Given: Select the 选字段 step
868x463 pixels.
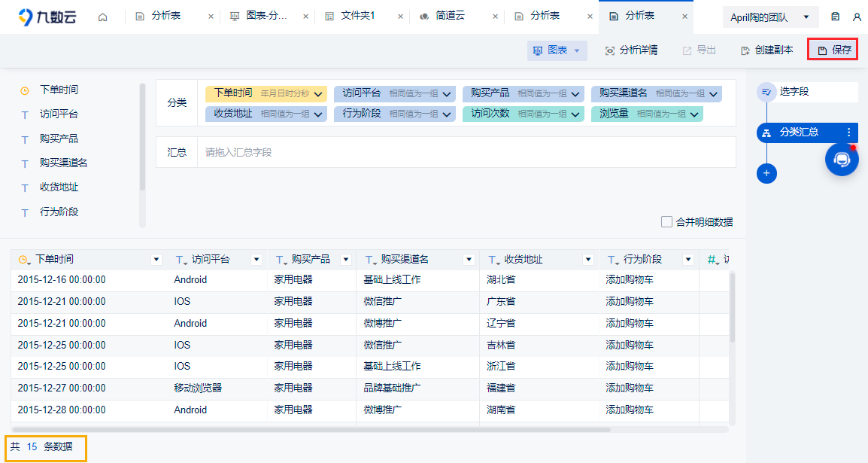Looking at the screenshot, I should (x=807, y=92).
